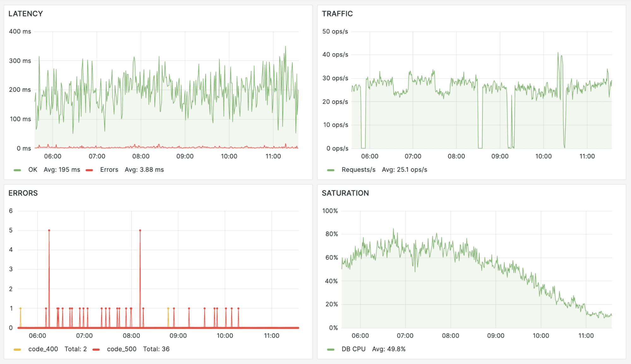
Task: Toggle the code_500 error series off
Action: coord(122,349)
